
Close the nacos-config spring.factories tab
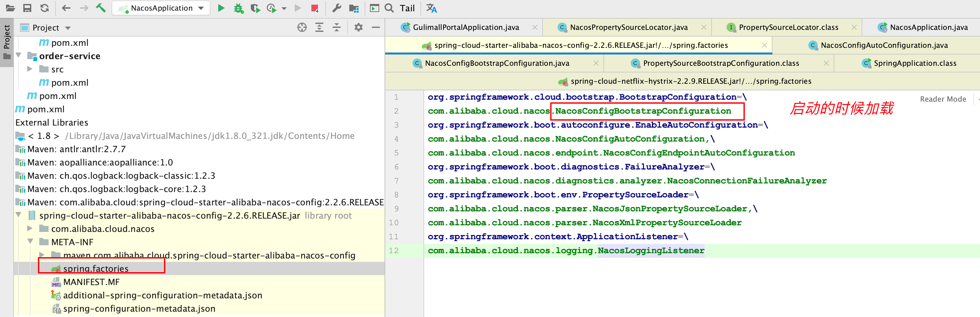764,45
